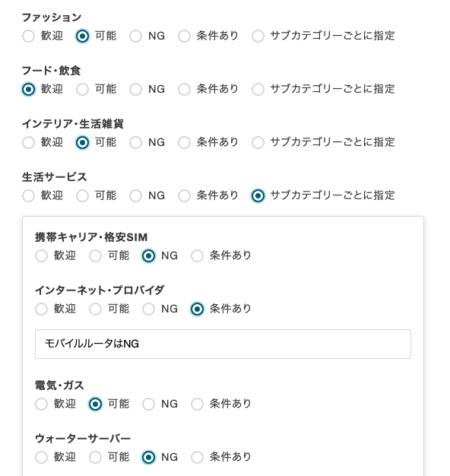The image size is (450, 476).
Task: Choose 歓迎 for インターネット・プロバイダ
Action: tap(41, 309)
